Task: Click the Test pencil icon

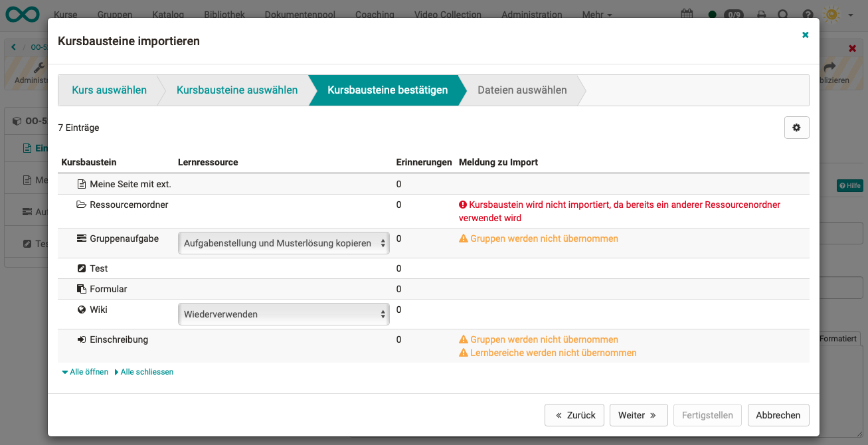Action: click(82, 268)
